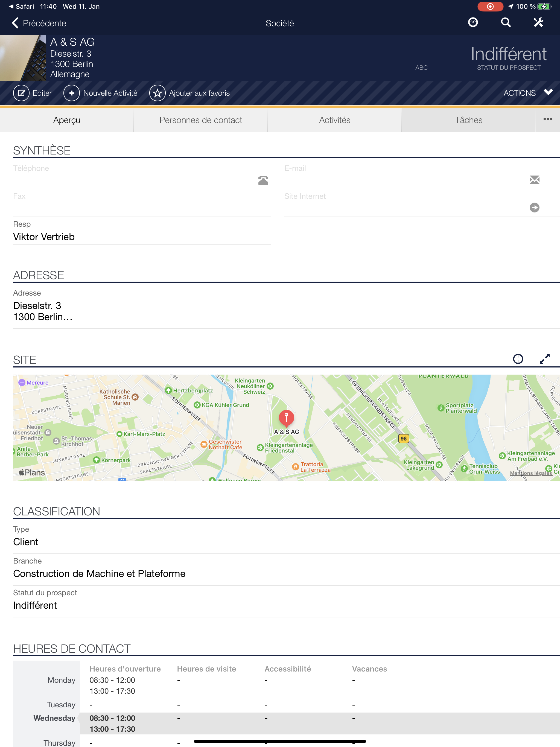560x747 pixels.
Task: Select the Aperçu tab
Action: (67, 120)
